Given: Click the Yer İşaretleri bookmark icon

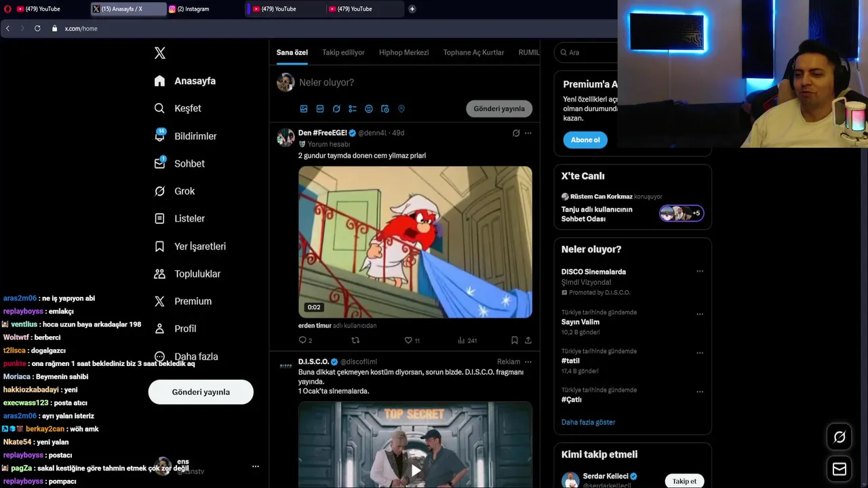Looking at the screenshot, I should (159, 246).
